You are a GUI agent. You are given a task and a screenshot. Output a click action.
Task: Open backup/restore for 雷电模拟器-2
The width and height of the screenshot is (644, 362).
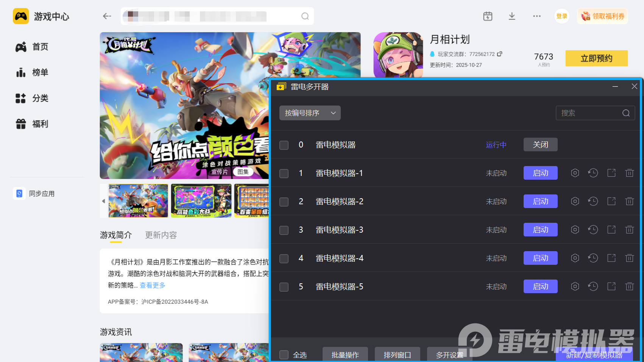(593, 201)
